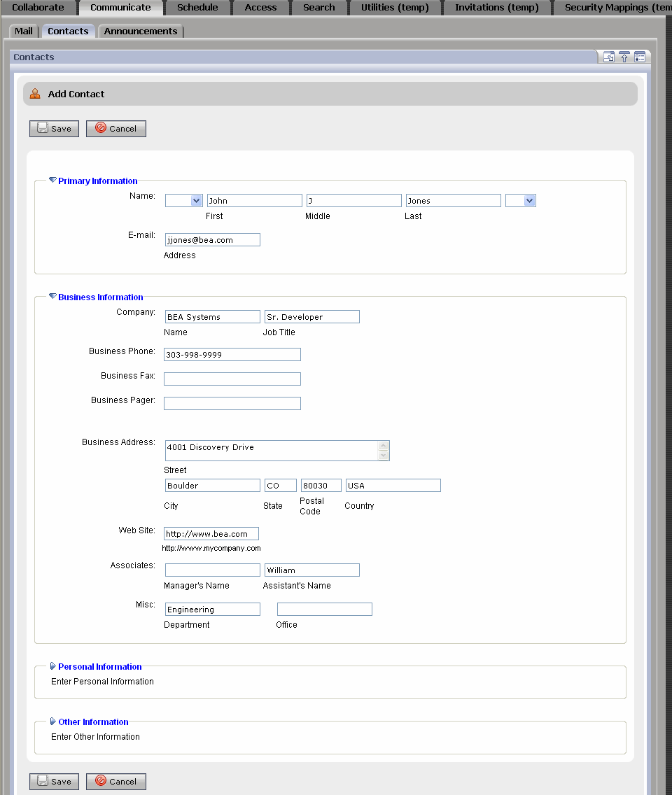Open the Search menu tab
672x795 pixels.
(x=318, y=7)
